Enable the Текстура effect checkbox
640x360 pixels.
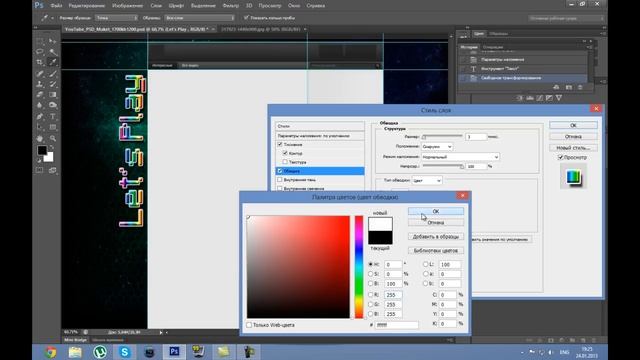pyautogui.click(x=285, y=162)
